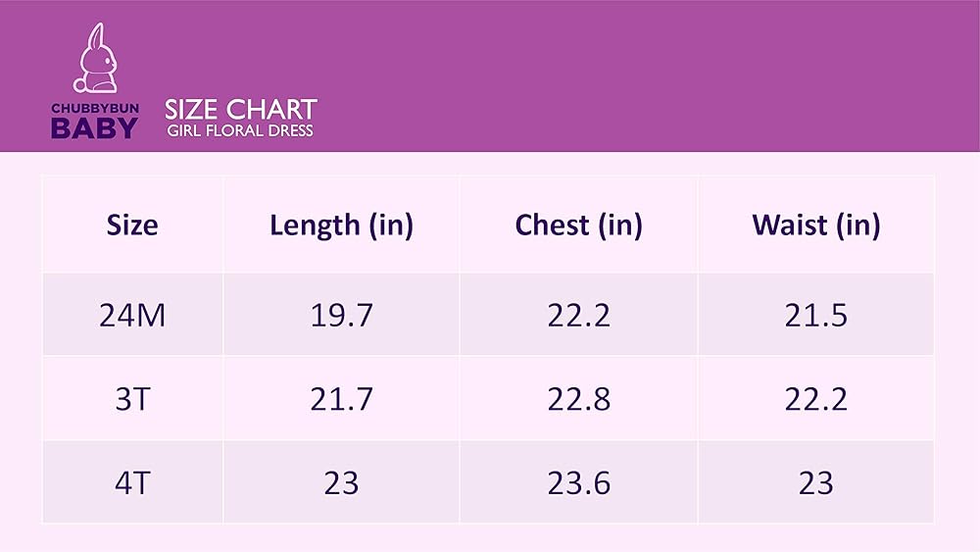The width and height of the screenshot is (980, 552).
Task: Click the 24M size row label
Action: (x=132, y=315)
